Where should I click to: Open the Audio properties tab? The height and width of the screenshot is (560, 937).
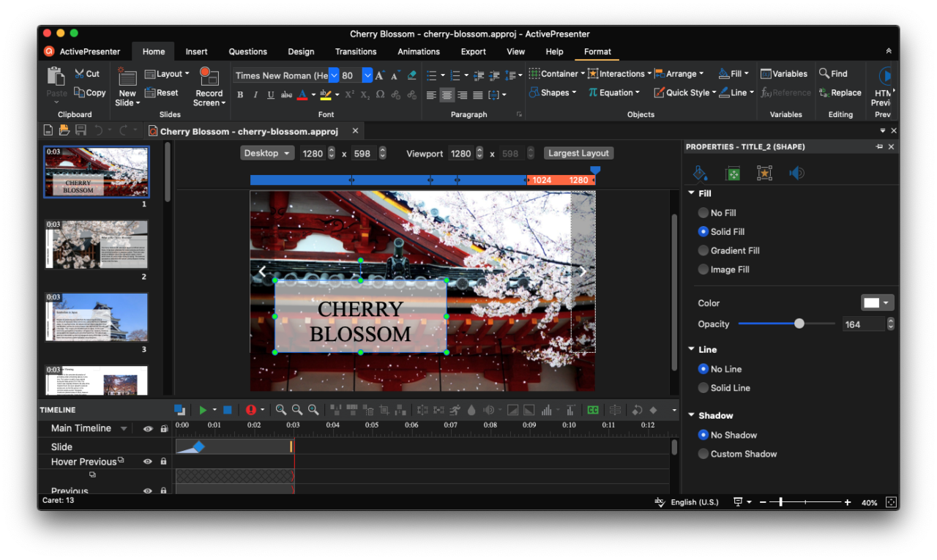click(x=797, y=173)
